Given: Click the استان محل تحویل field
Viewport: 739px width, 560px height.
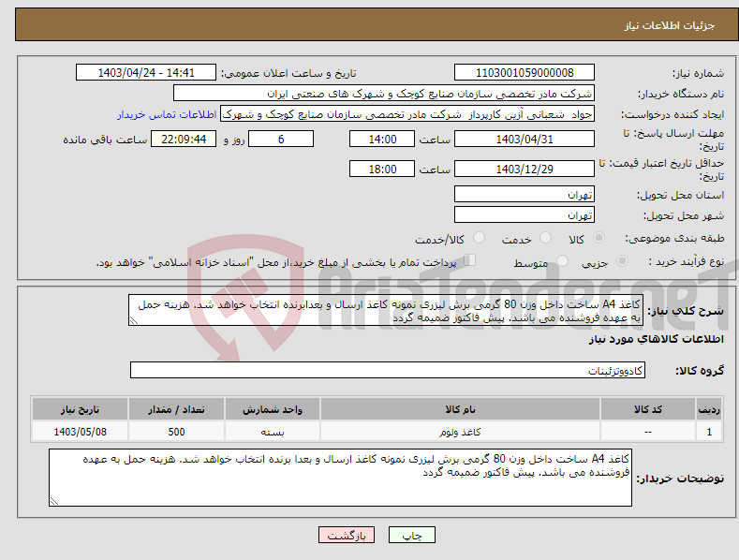Looking at the screenshot, I should coord(525,194).
